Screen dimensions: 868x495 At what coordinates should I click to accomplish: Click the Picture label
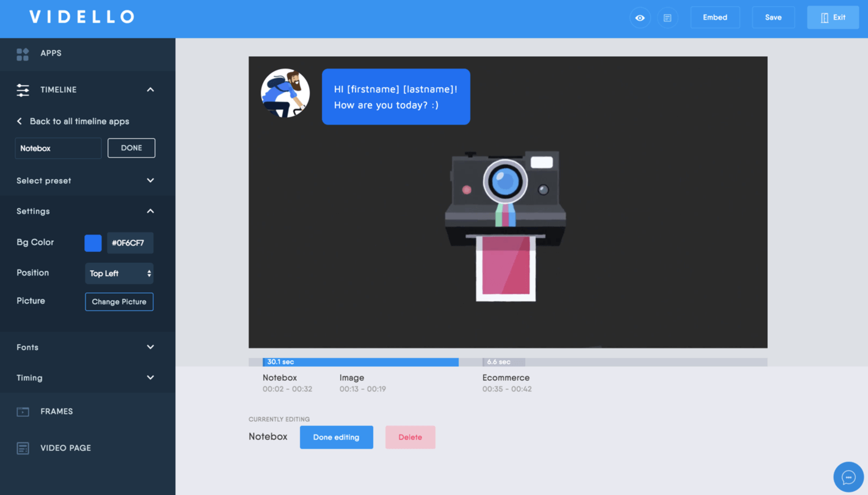31,301
